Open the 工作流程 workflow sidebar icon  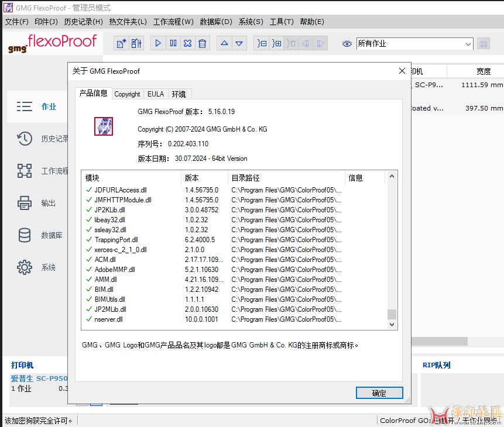click(25, 171)
